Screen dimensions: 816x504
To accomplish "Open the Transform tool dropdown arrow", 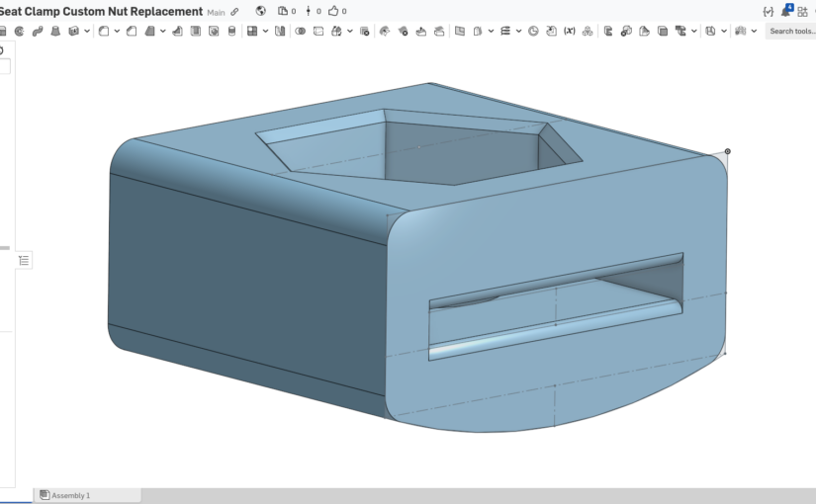I will click(x=350, y=32).
